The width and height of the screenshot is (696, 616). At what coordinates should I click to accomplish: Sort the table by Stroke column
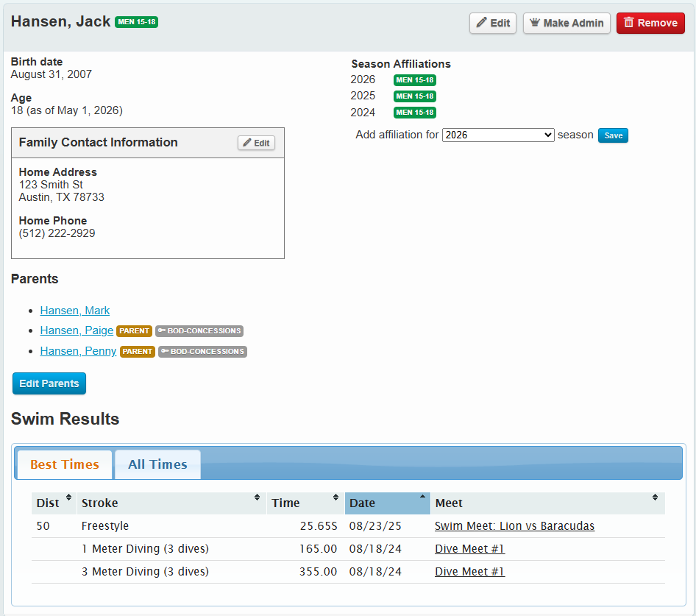tap(256, 498)
